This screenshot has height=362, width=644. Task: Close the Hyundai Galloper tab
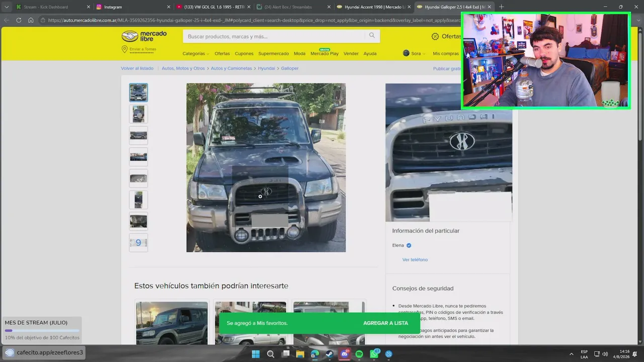point(489,7)
